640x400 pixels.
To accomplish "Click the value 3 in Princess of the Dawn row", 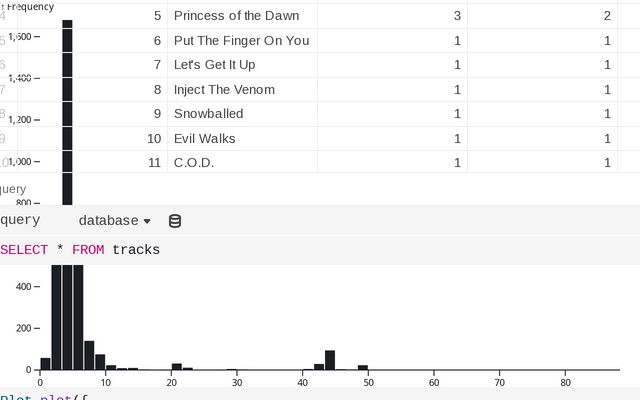I will click(457, 16).
